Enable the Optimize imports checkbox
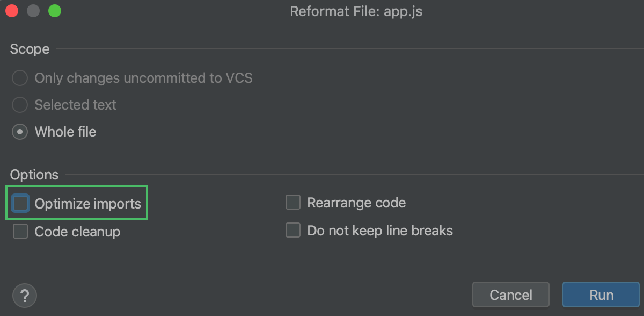This screenshot has width=644, height=316. 20,203
